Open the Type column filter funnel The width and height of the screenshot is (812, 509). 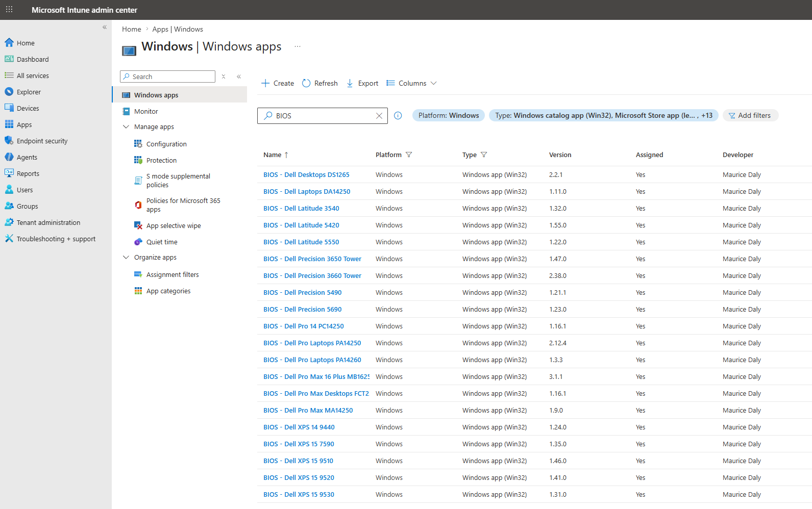point(484,155)
